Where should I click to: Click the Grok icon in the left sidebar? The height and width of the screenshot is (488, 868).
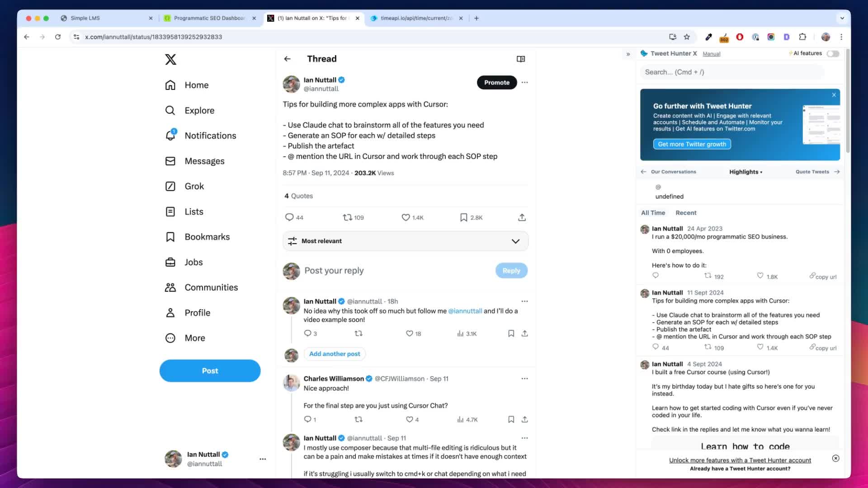[170, 186]
